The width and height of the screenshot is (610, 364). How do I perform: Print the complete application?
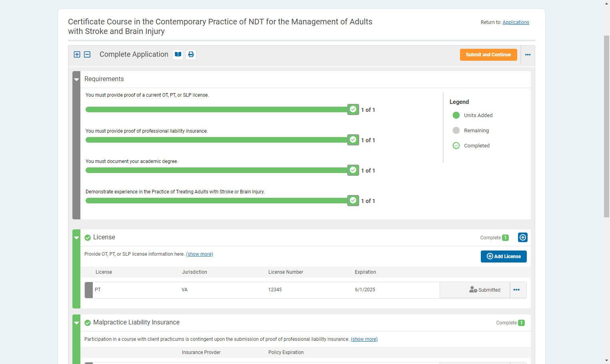(x=191, y=54)
